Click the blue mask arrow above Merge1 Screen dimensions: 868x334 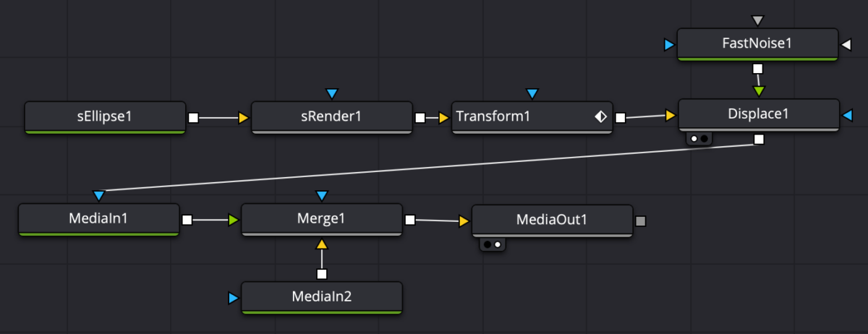click(322, 195)
